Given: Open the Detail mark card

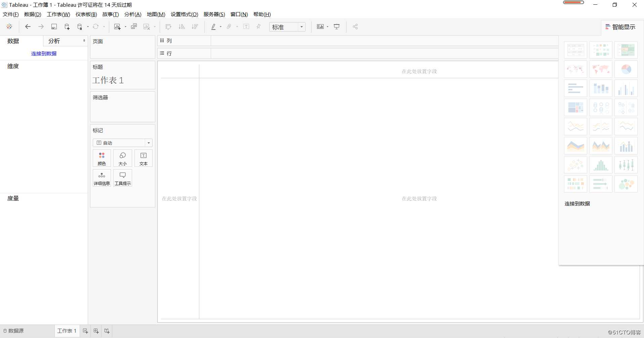Looking at the screenshot, I should pyautogui.click(x=102, y=178).
